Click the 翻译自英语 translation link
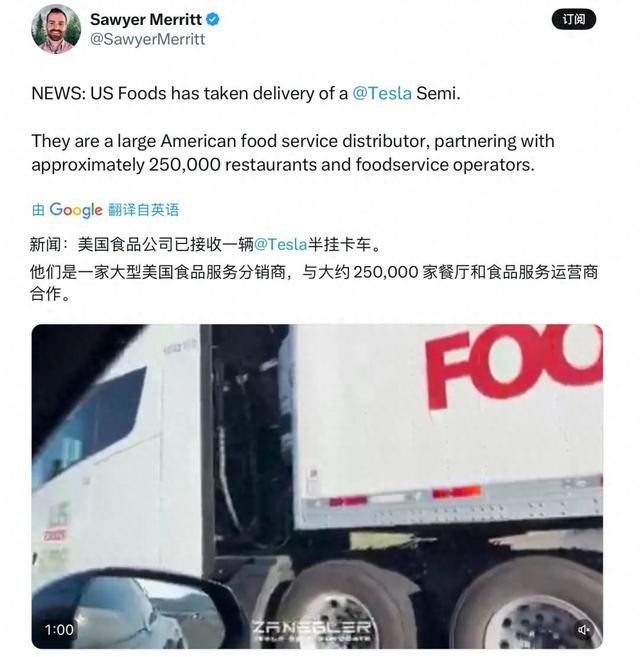640x657 pixels. point(144,210)
